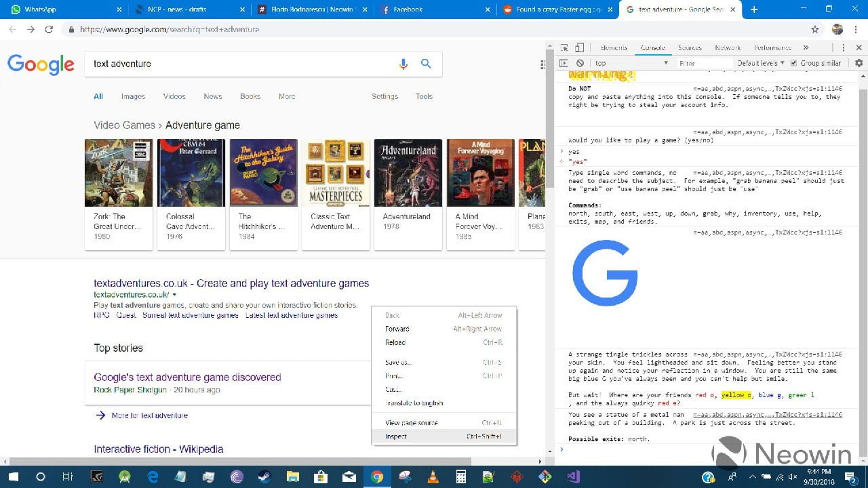
Task: Choose View page source in context menu
Action: (411, 423)
